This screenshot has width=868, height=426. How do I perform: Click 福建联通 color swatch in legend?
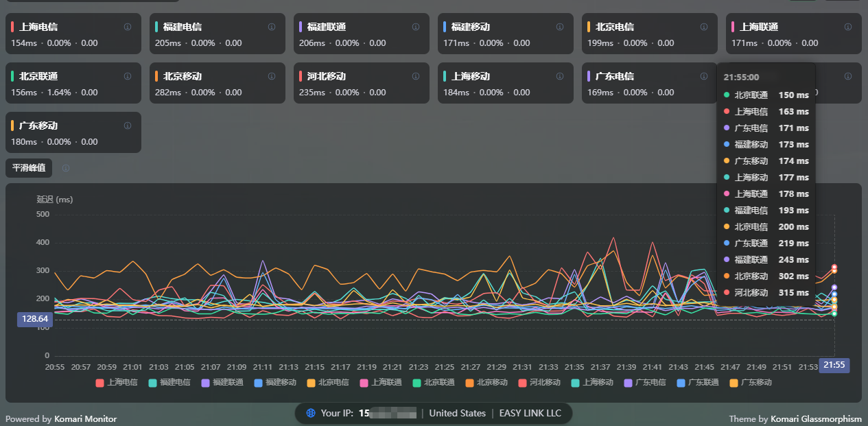(205, 382)
